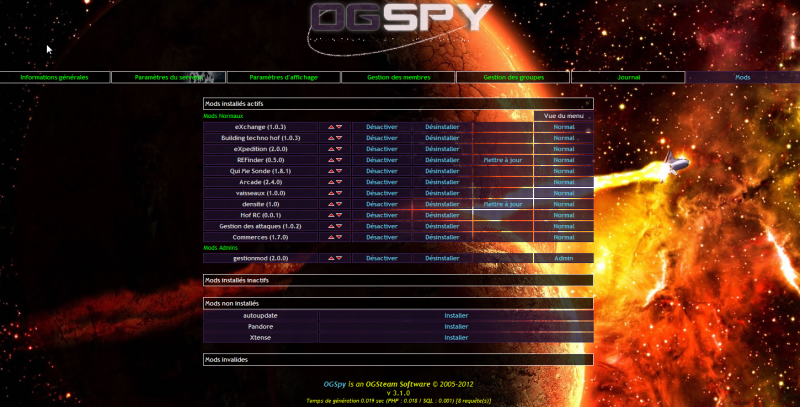Viewport: 800px width, 407px height.
Task: Uninstall the vaisseaux mod
Action: click(x=442, y=193)
